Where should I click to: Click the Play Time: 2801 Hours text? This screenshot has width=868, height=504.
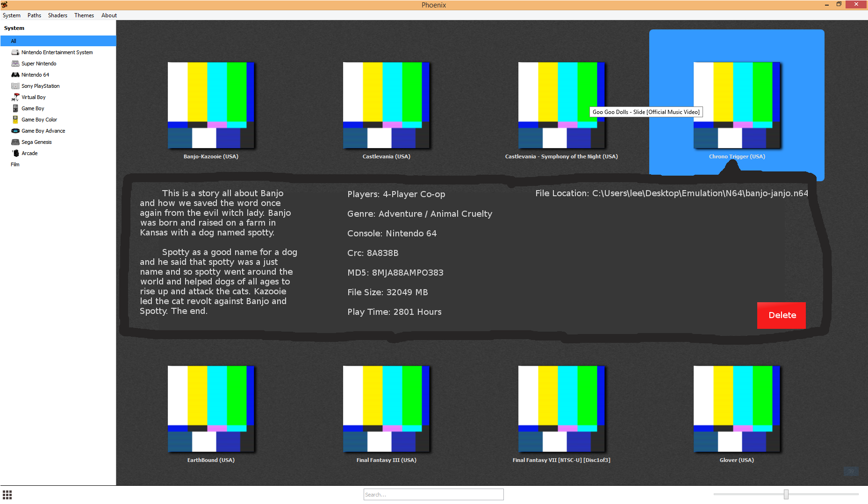[395, 312]
